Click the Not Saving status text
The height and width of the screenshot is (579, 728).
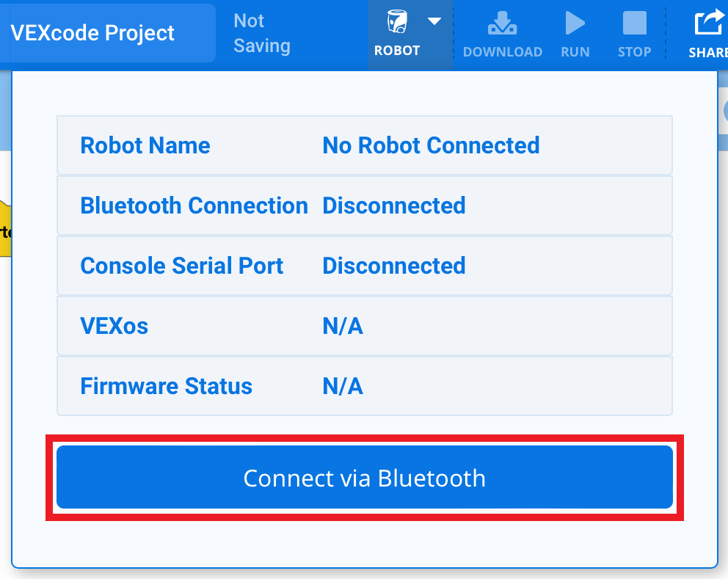click(x=262, y=34)
